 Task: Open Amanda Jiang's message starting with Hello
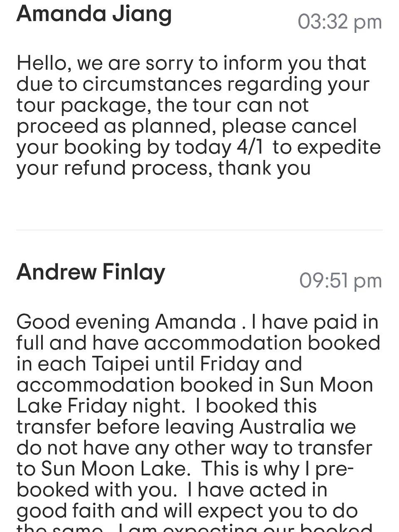point(199,116)
